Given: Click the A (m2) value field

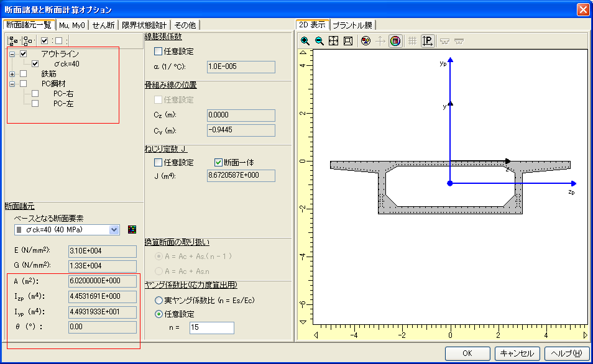Looking at the screenshot, I should click(103, 281).
